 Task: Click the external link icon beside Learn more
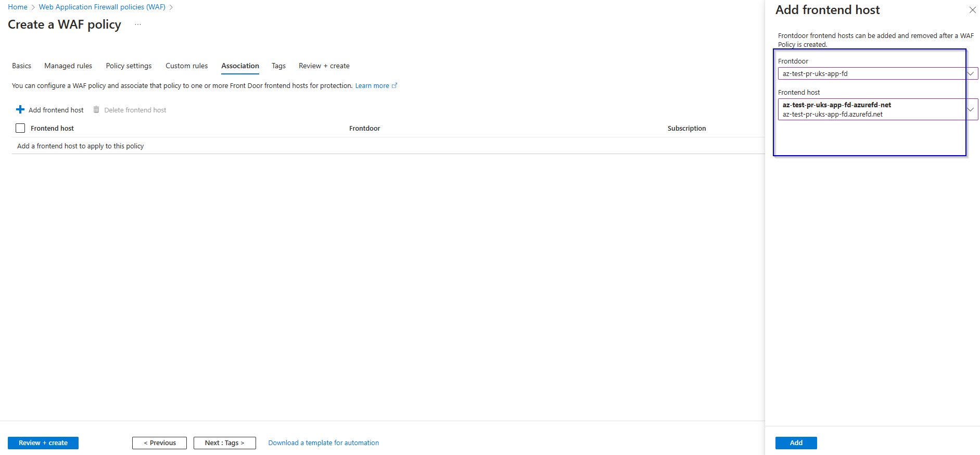[394, 85]
